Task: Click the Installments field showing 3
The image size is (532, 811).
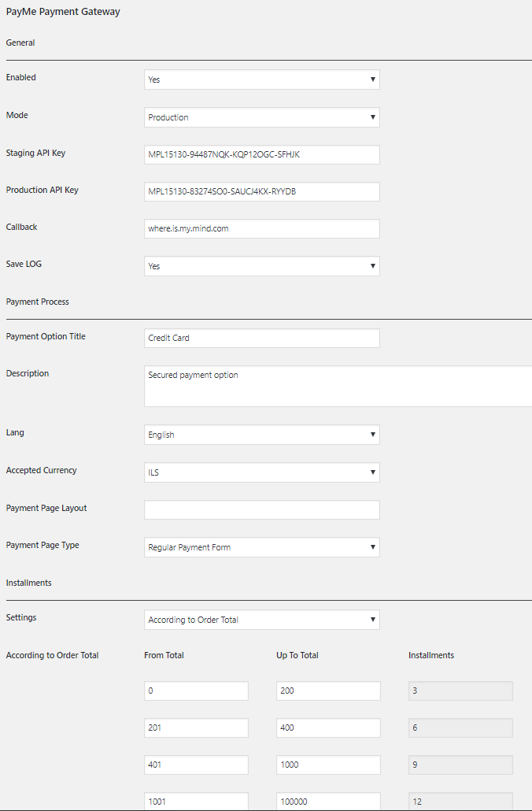Action: pos(460,691)
